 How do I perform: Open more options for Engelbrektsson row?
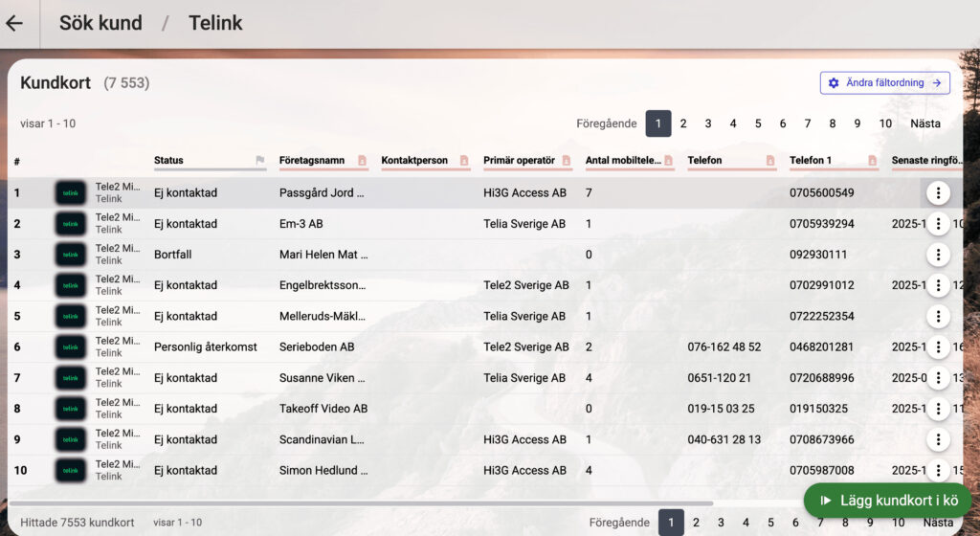[x=938, y=285]
